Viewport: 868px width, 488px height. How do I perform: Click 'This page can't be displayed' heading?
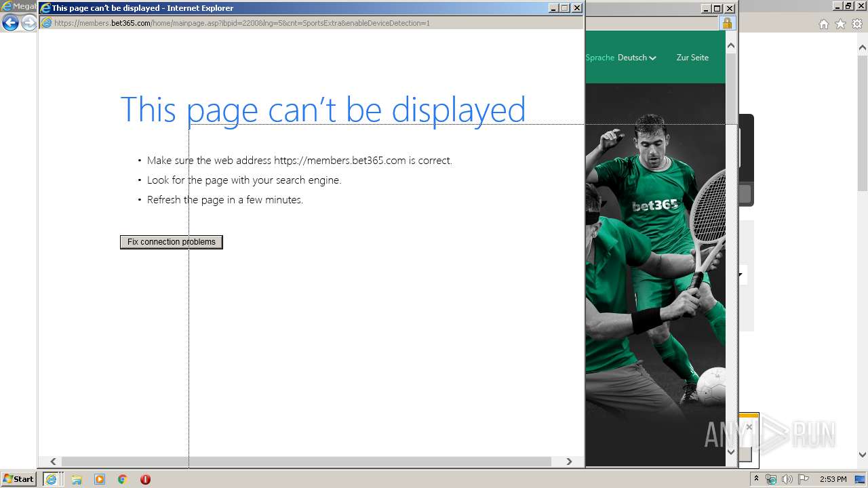tap(323, 109)
